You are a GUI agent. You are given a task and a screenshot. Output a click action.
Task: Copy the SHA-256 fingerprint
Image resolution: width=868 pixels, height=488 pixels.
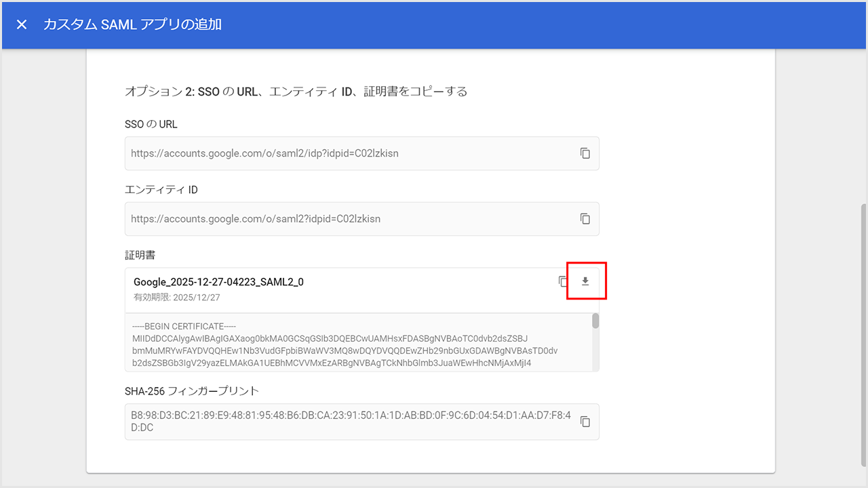[x=585, y=422]
